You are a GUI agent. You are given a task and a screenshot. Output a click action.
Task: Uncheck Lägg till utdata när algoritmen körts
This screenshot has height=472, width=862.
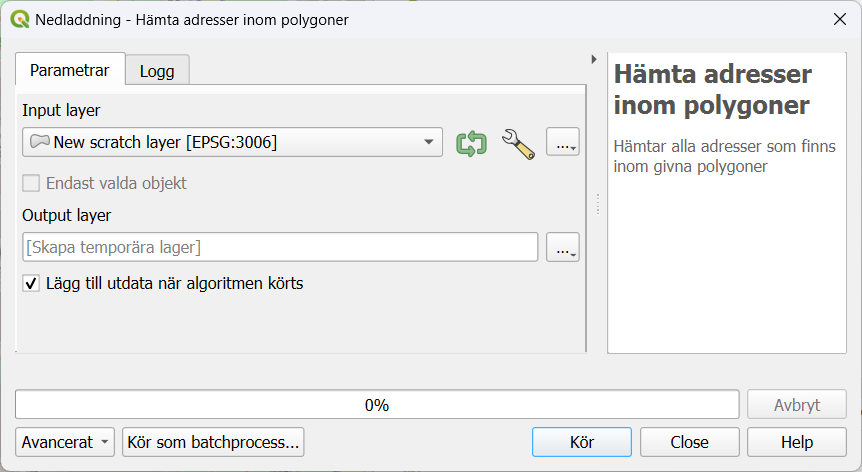[x=31, y=284]
